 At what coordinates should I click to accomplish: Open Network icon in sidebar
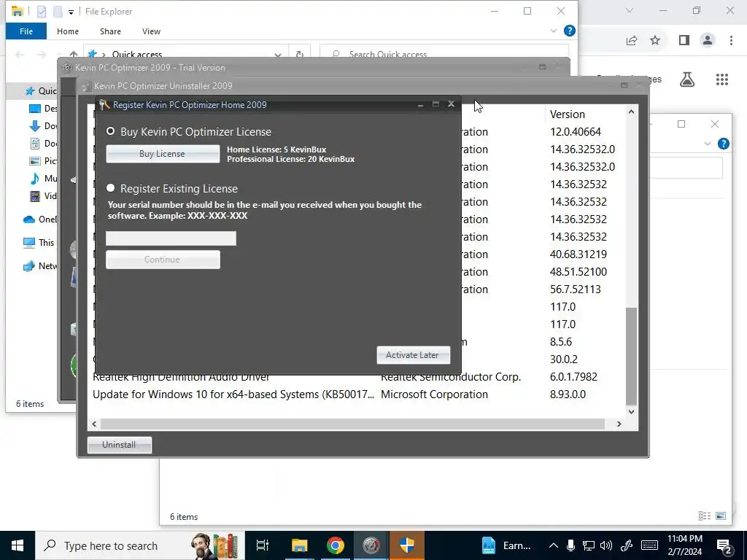29,265
